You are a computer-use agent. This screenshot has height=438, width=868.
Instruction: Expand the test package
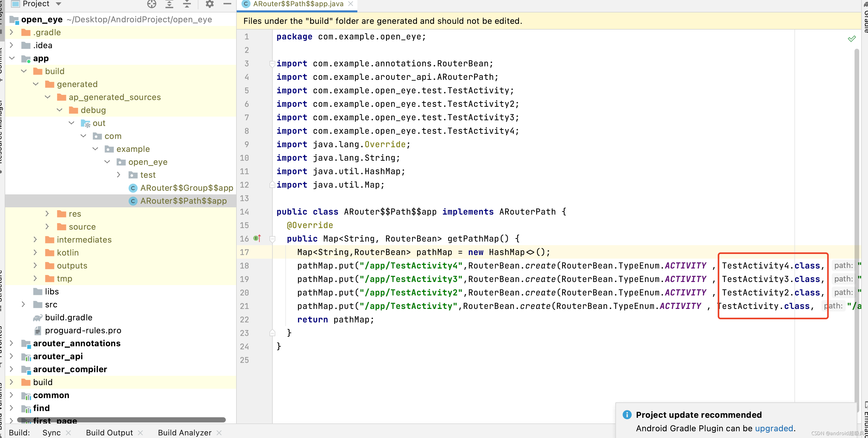119,175
